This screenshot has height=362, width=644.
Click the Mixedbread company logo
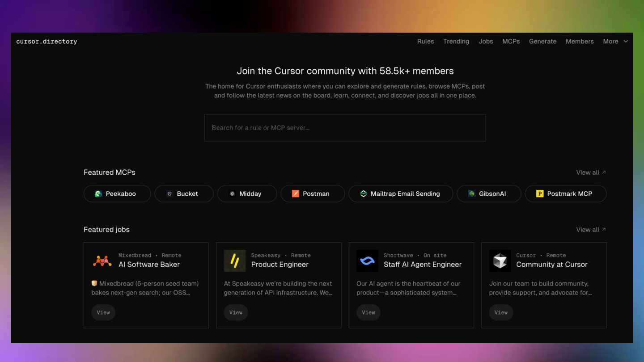(102, 261)
